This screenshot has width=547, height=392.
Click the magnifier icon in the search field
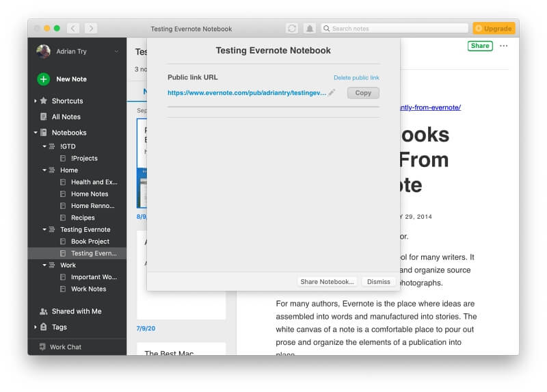(327, 28)
